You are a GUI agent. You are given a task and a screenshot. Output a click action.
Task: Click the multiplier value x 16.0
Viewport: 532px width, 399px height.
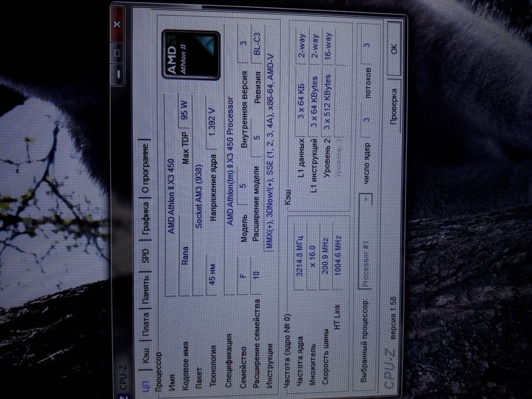click(313, 256)
